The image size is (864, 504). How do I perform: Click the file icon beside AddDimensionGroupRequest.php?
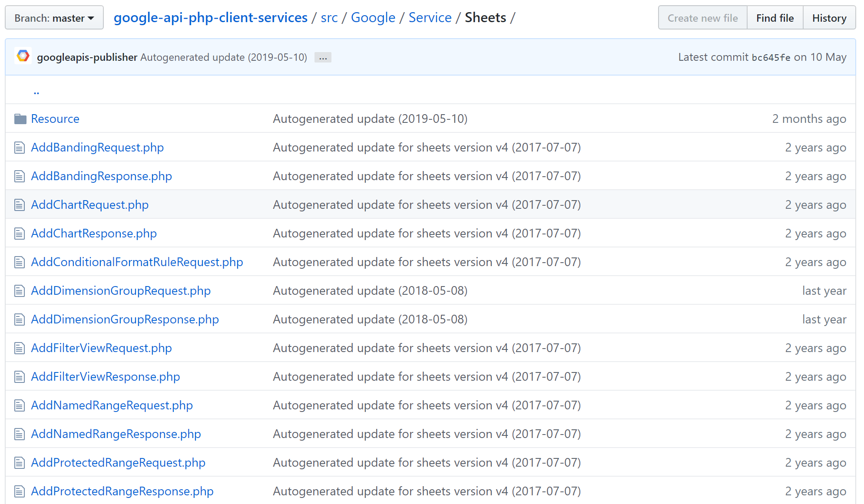(x=20, y=291)
